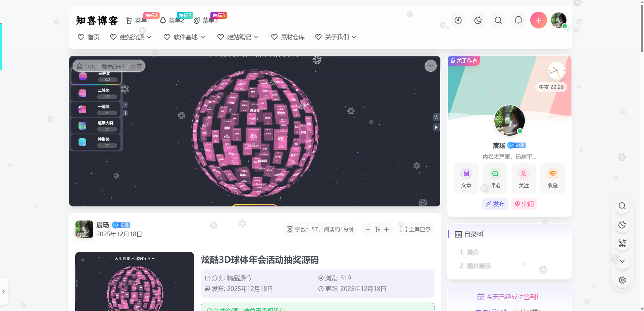Image resolution: width=644 pixels, height=311 pixels.
Task: Click the article preview thumbnail image
Action: coord(135,282)
